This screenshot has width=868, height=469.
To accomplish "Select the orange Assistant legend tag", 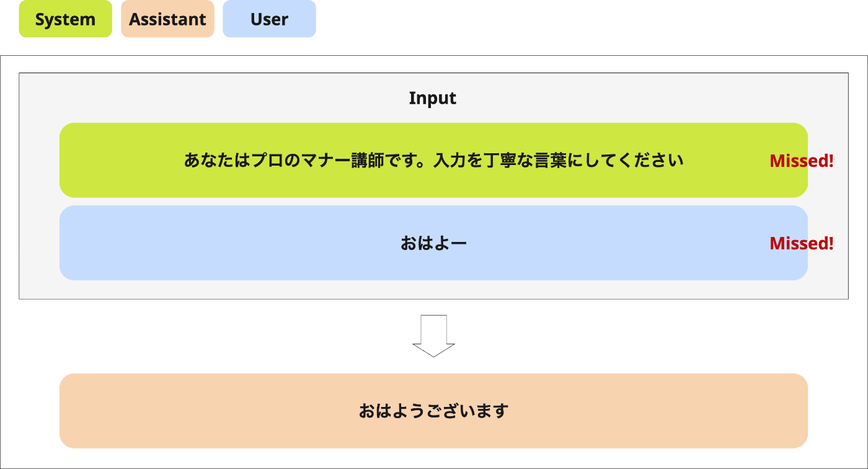I will click(167, 19).
